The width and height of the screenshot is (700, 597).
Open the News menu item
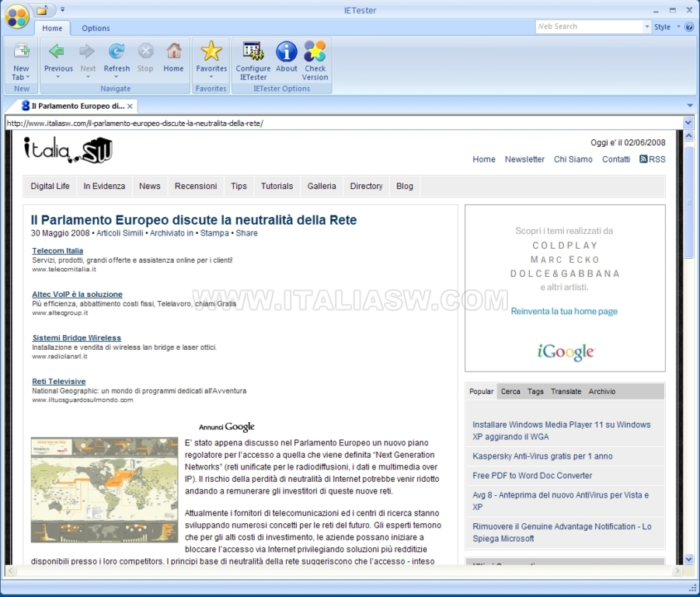tap(149, 187)
